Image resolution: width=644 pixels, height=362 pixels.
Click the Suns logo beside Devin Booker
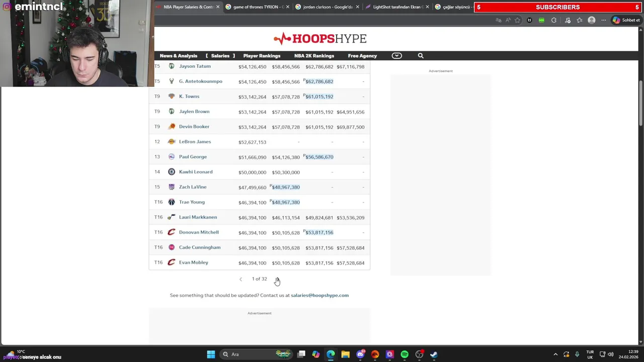pyautogui.click(x=172, y=127)
